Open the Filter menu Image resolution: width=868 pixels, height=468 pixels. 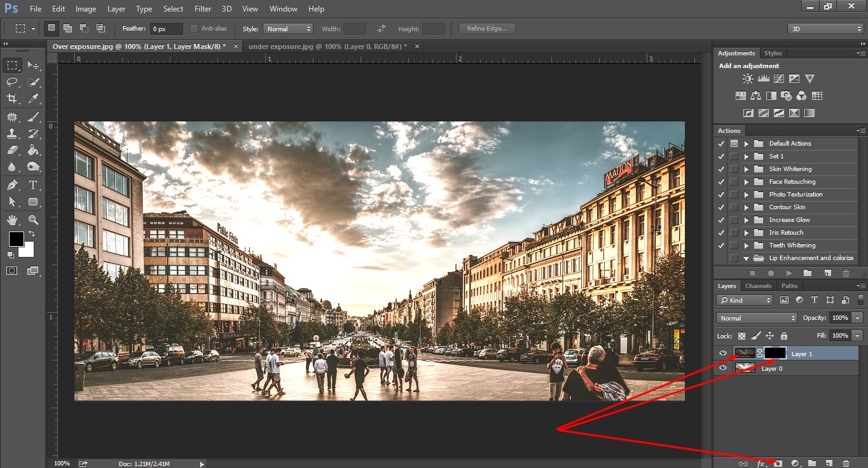[203, 9]
